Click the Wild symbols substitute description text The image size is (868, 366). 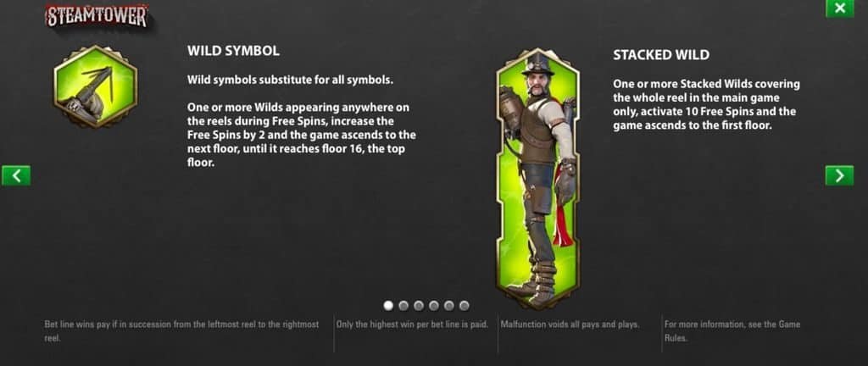(x=290, y=80)
